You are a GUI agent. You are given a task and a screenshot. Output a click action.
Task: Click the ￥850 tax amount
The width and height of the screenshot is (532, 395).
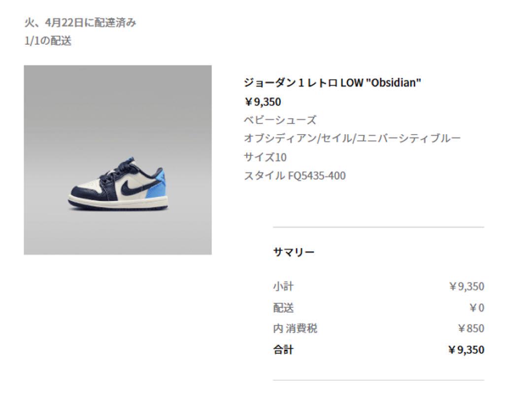pos(471,328)
